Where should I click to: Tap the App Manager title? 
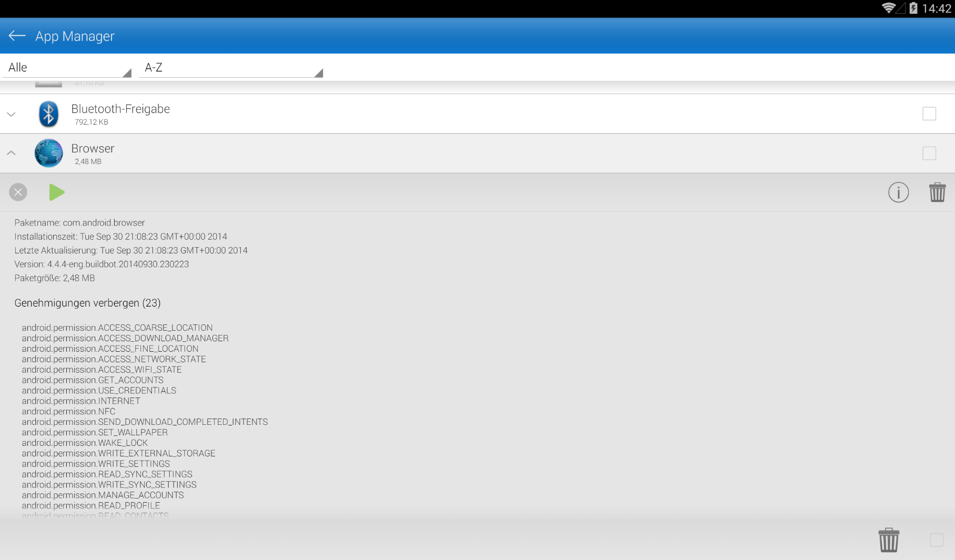pos(75,36)
